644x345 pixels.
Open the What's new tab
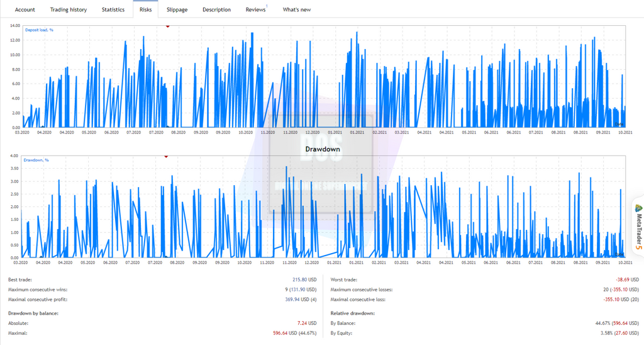tap(297, 9)
